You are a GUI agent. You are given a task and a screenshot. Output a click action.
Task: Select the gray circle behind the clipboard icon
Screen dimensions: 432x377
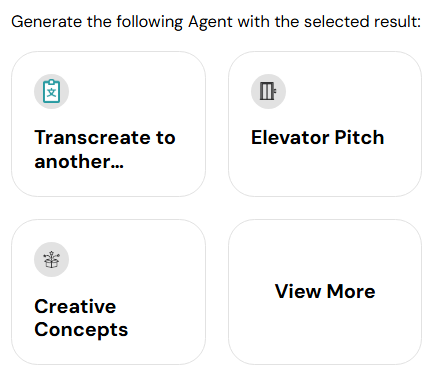[51, 91]
